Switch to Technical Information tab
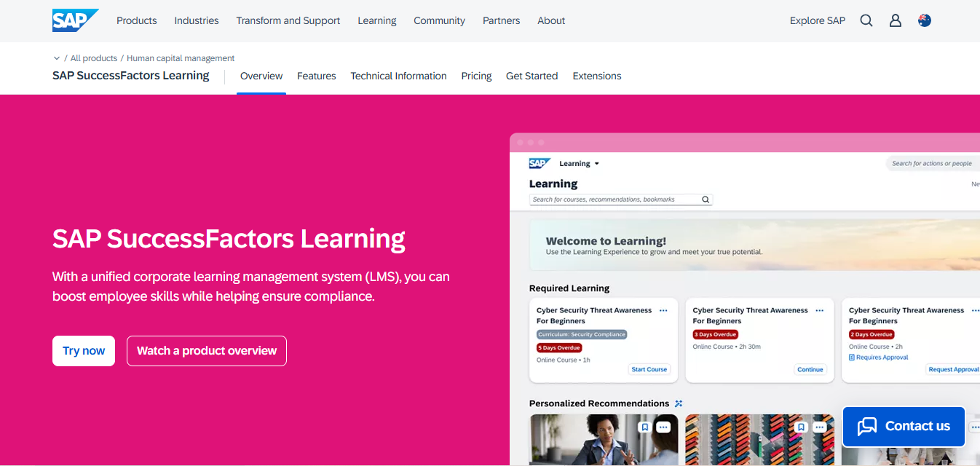Viewport: 980px width, 466px height. tap(398, 76)
